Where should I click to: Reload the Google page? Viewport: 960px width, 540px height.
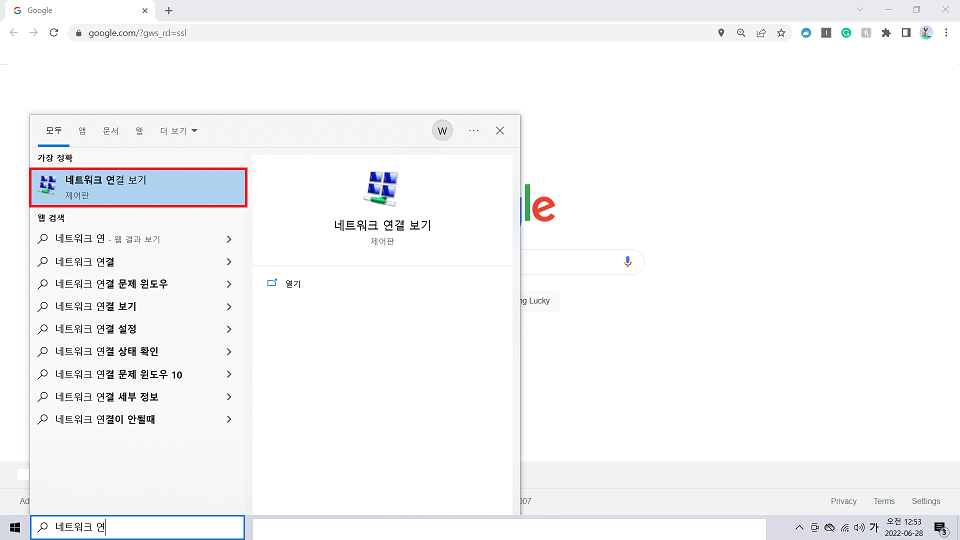pyautogui.click(x=54, y=32)
